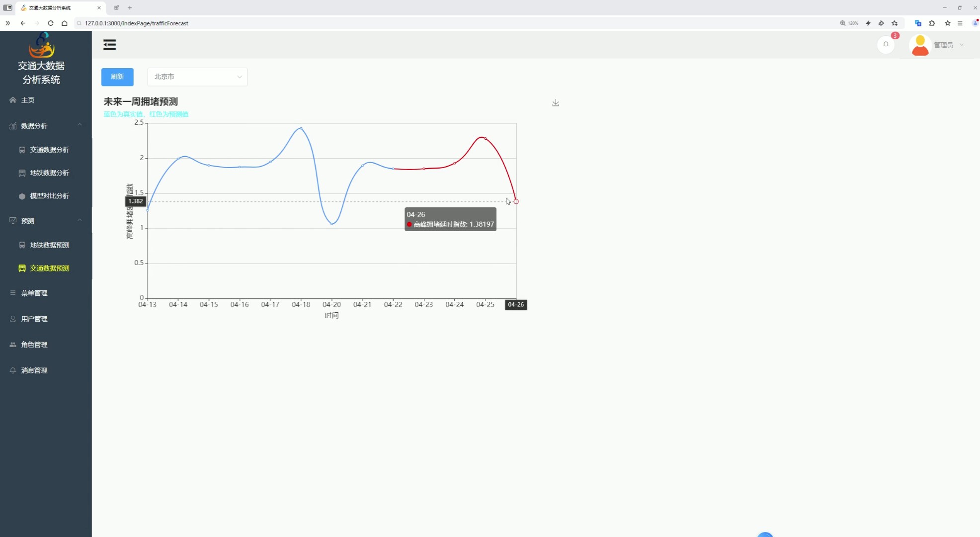Click the sidebar collapse hamburger icon
The image size is (980, 537).
point(109,45)
